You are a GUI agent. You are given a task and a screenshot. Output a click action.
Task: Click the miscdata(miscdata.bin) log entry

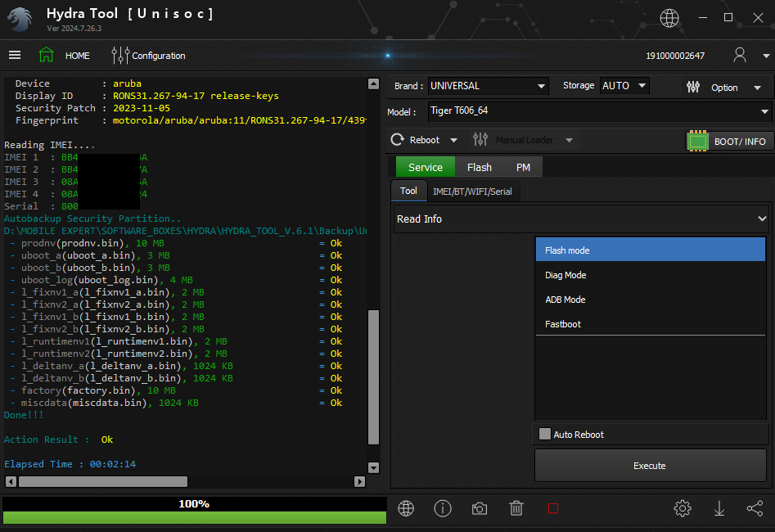177,403
